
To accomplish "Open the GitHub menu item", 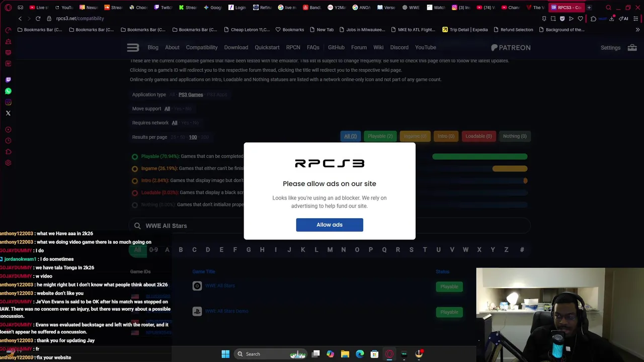I will [x=336, y=48].
